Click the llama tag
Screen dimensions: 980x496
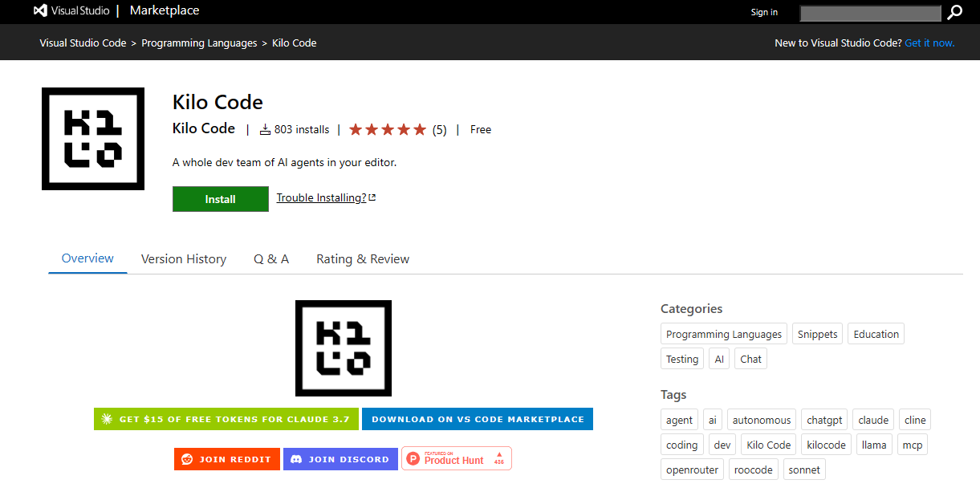coord(874,445)
